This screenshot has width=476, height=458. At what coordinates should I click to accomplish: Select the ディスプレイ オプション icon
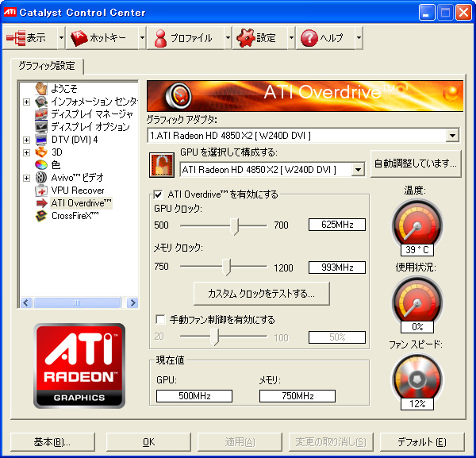pyautogui.click(x=41, y=127)
